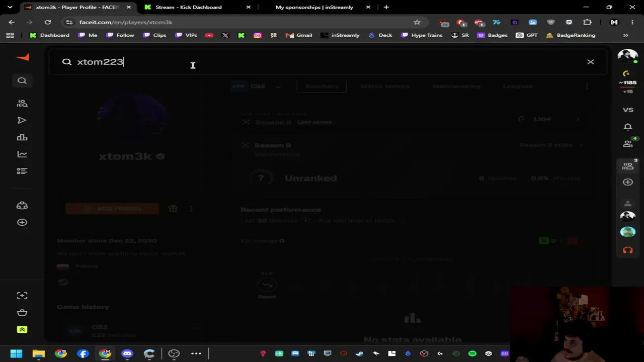Screen dimensions: 644x362
Task: Click the green upgrade icon in the sidebar
Action: [x=22, y=329]
